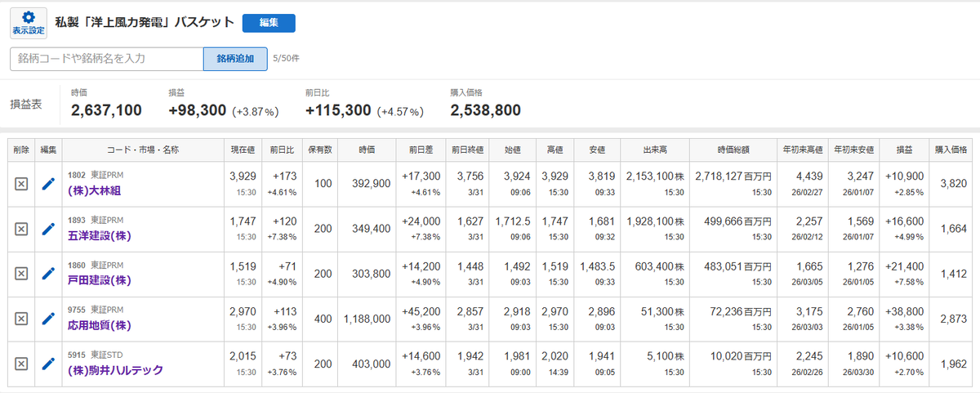This screenshot has width=980, height=393.
Task: Click the blue 編集 button
Action: pos(269,23)
